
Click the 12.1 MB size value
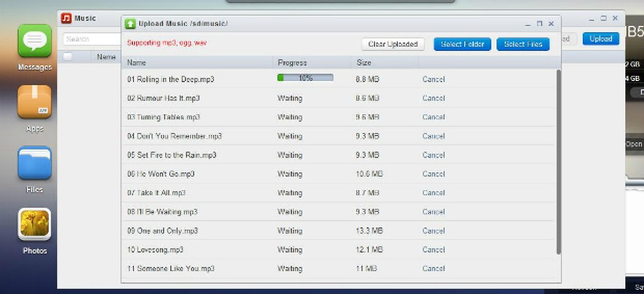coord(369,249)
